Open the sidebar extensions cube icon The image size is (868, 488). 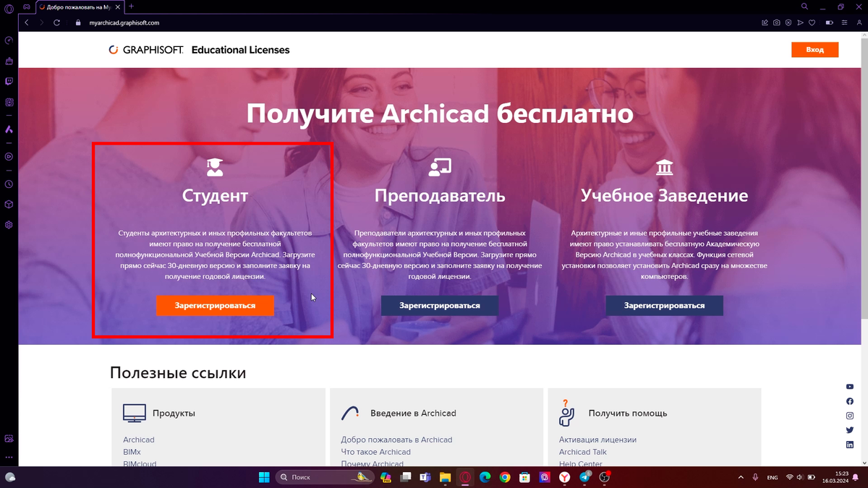tap(9, 205)
